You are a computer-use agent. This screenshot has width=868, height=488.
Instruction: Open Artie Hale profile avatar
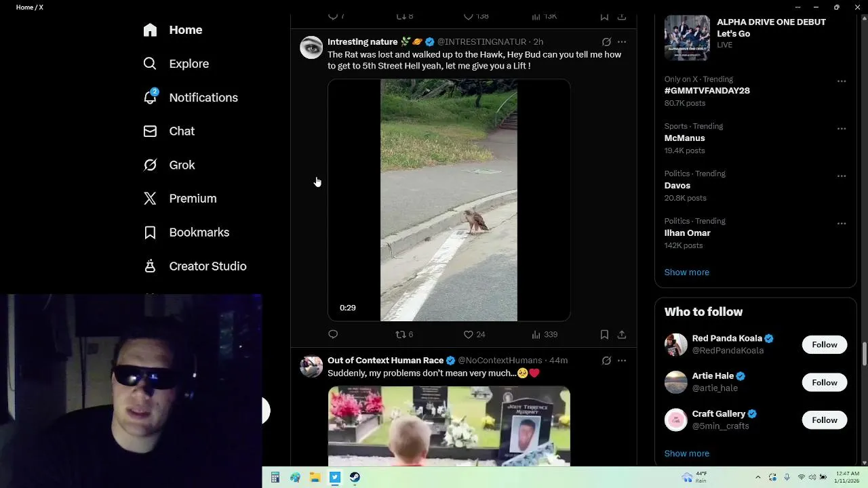point(676,382)
